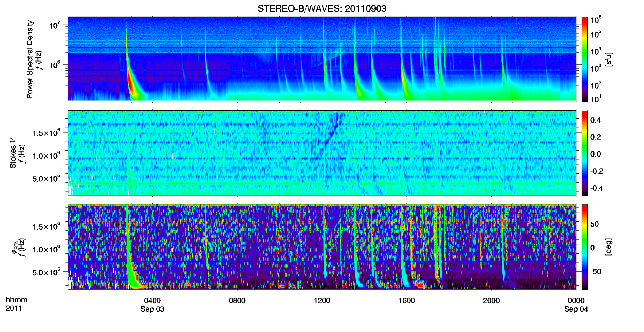Image resolution: width=644 pixels, height=332 pixels.
Task: Click the -0.4 label on the Stokes colorbar
Action: [x=597, y=188]
